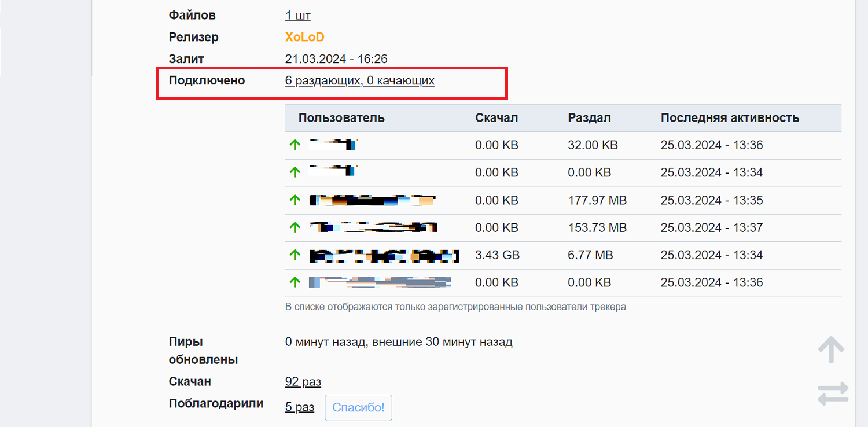Click green arrow of the 153.73 MB seeder
The image size is (868, 427).
[x=295, y=227]
